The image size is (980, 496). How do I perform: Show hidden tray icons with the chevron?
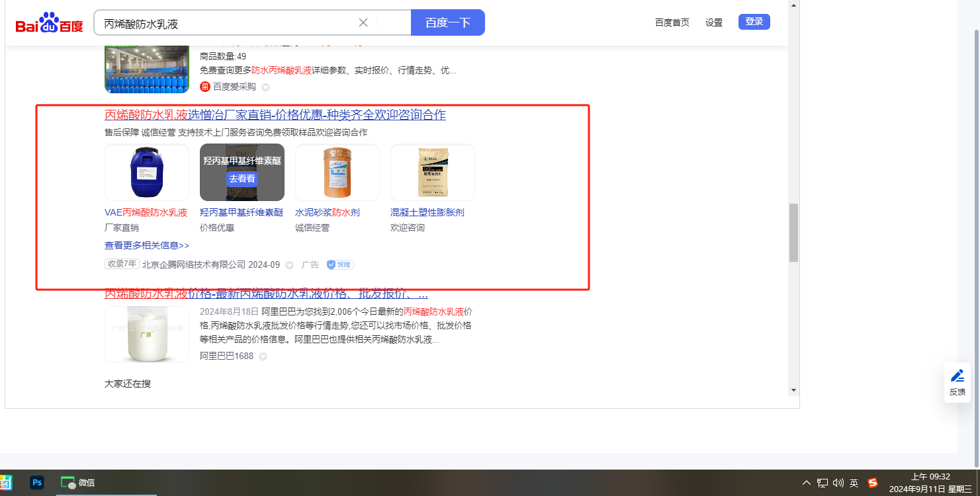(806, 483)
